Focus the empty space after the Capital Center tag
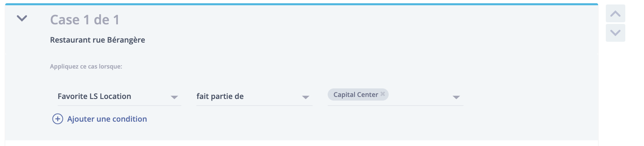Viewport: 644px width, 146px height. [x=419, y=95]
